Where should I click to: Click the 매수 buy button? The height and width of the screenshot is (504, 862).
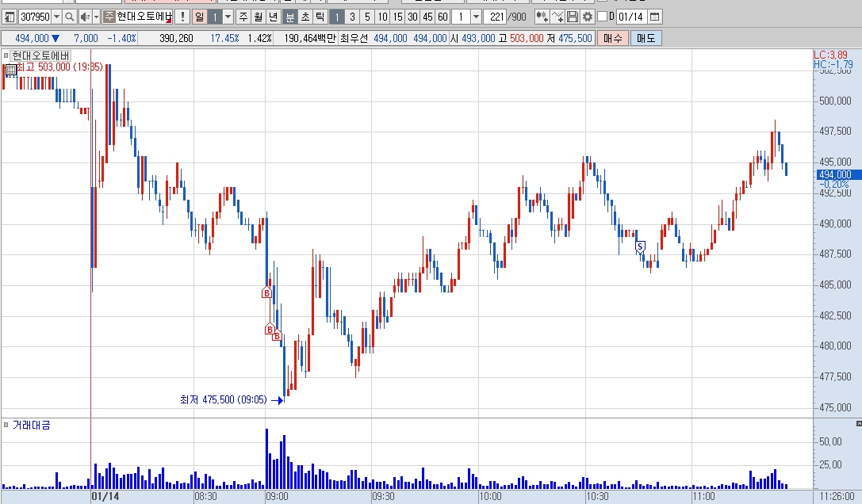point(612,38)
